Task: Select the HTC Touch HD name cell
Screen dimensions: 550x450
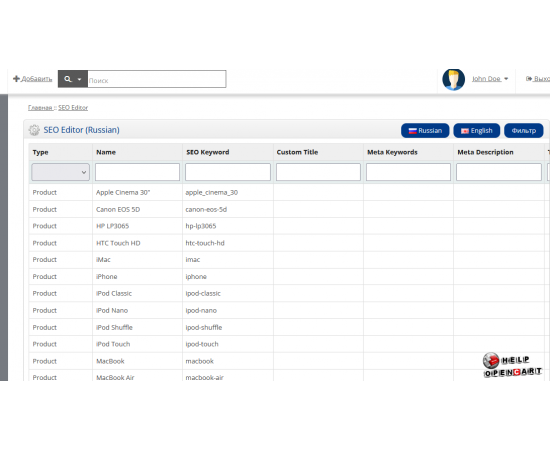Action: point(138,243)
